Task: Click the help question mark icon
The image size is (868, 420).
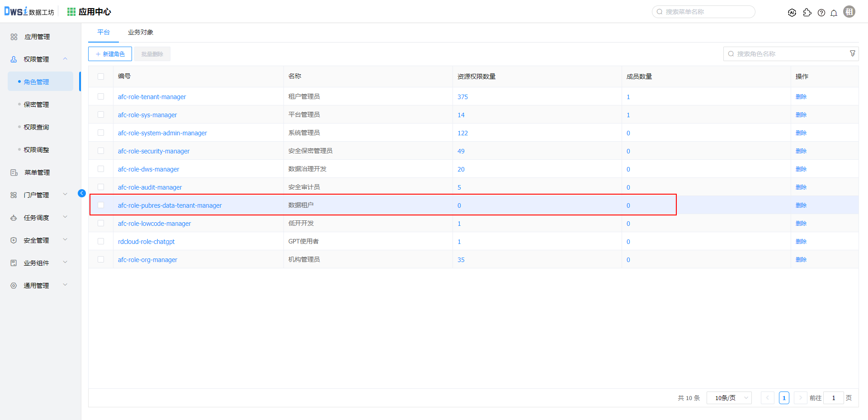Action: tap(821, 13)
